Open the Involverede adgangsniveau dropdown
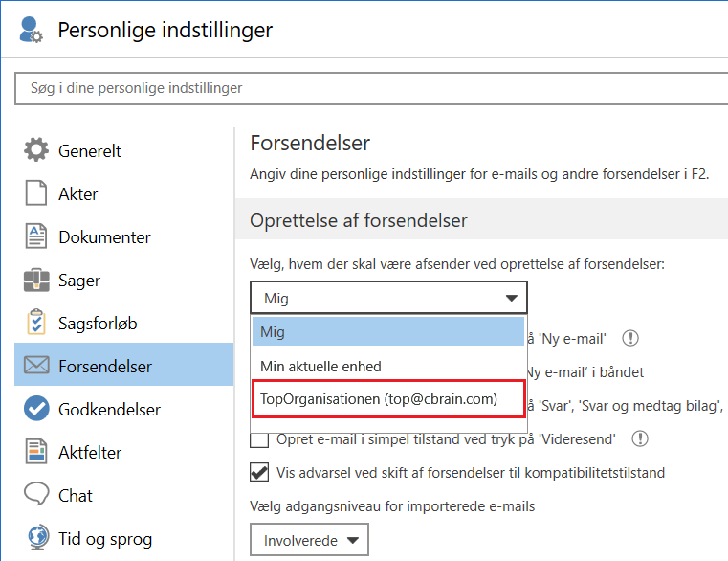The width and height of the screenshot is (728, 561). [x=308, y=541]
